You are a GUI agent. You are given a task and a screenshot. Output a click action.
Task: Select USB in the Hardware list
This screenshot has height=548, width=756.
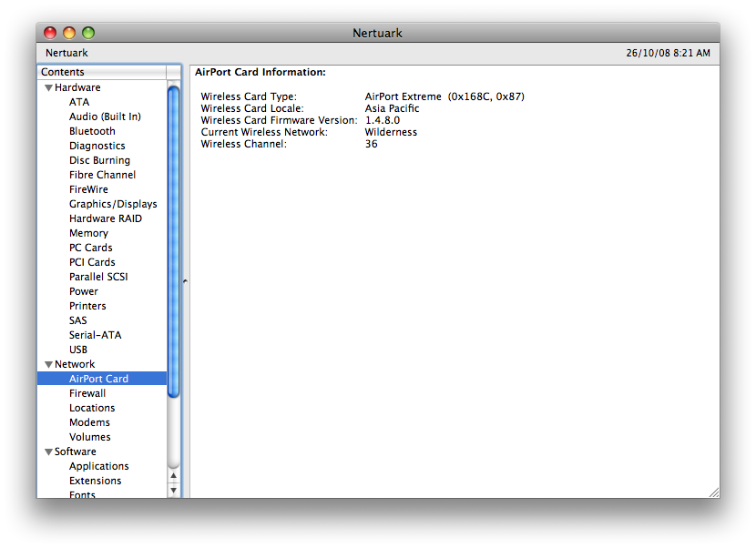pos(78,350)
